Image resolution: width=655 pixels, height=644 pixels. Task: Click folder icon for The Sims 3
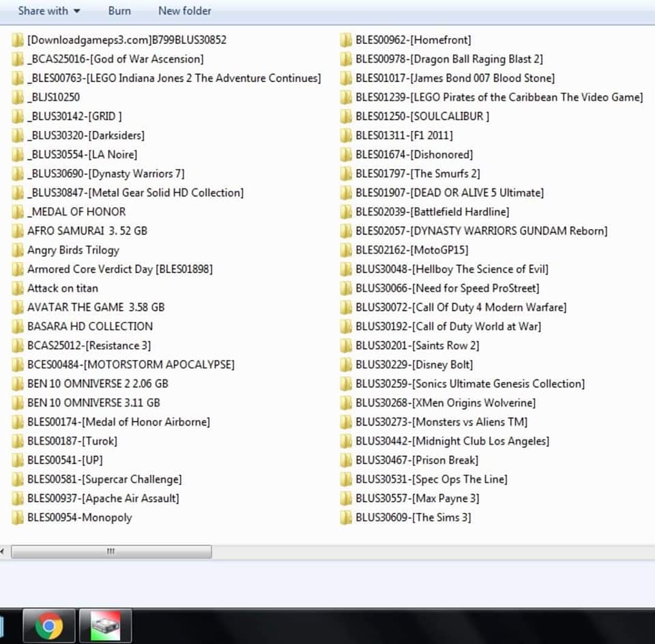click(346, 518)
